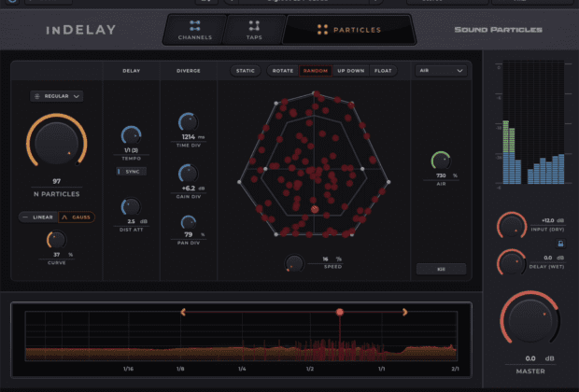Click the Time Div value 1214 ms

[192, 137]
